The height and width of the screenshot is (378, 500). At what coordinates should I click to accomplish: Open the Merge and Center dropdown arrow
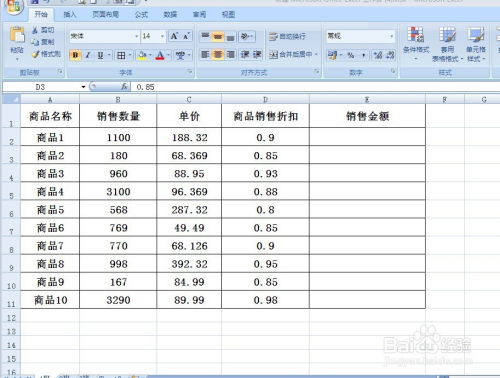point(316,54)
